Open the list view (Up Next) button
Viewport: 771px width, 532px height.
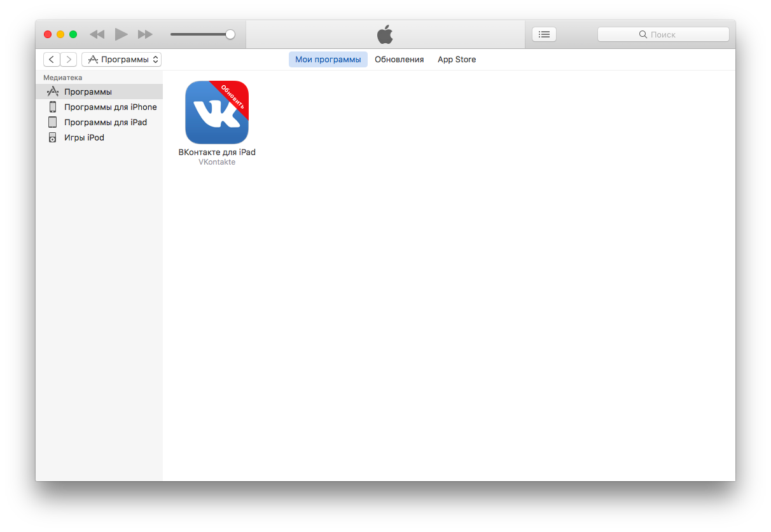(x=544, y=34)
